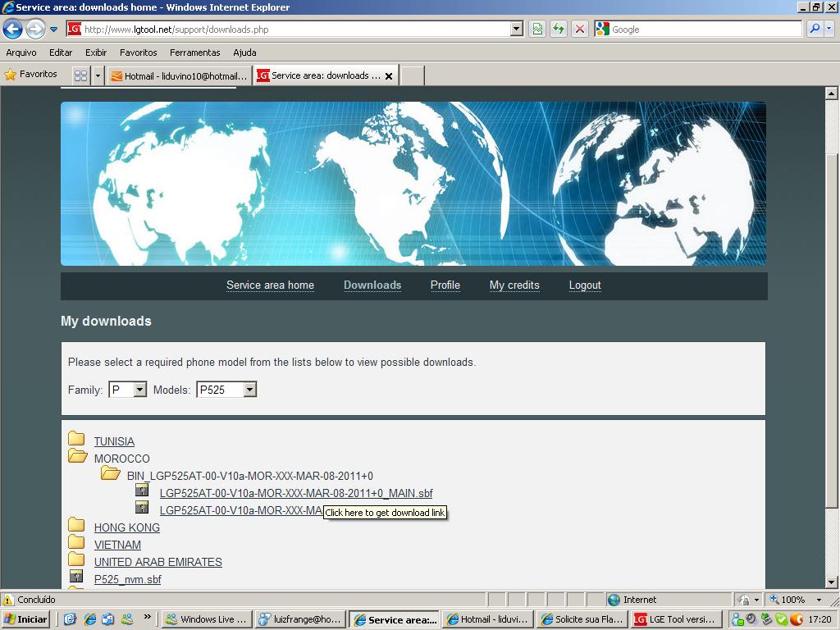This screenshot has width=840, height=630.
Task: Click the P525_nvm.sbf file icon
Action: [76, 576]
